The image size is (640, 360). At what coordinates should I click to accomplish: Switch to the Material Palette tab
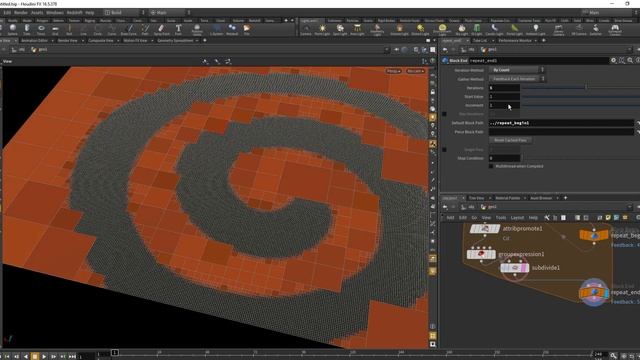508,198
